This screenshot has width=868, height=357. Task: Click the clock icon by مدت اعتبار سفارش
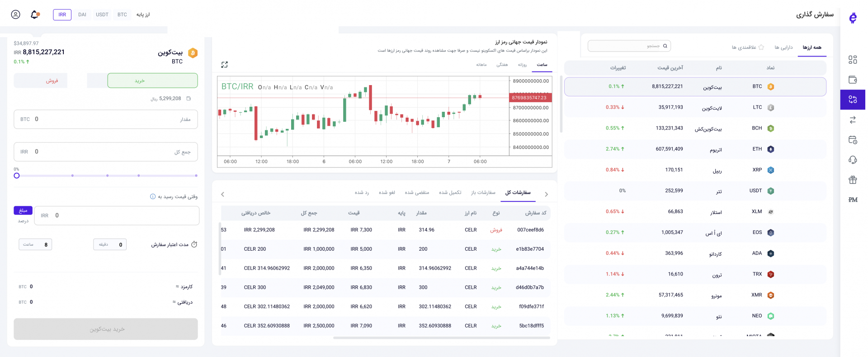pos(194,244)
